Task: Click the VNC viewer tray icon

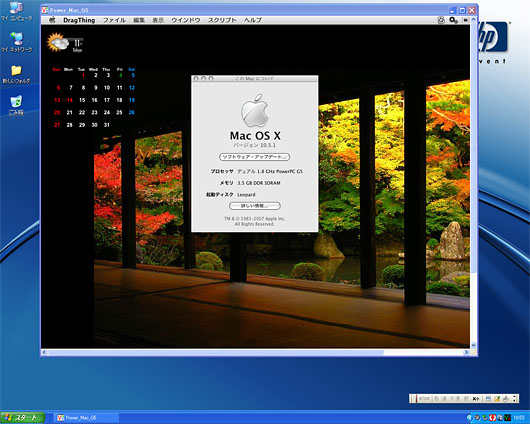Action: [507, 418]
